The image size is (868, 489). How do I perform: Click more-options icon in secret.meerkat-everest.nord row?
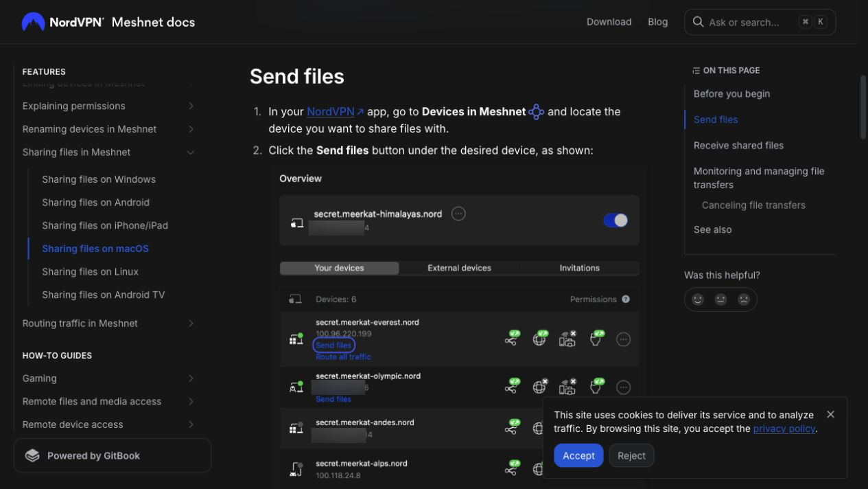tap(623, 339)
